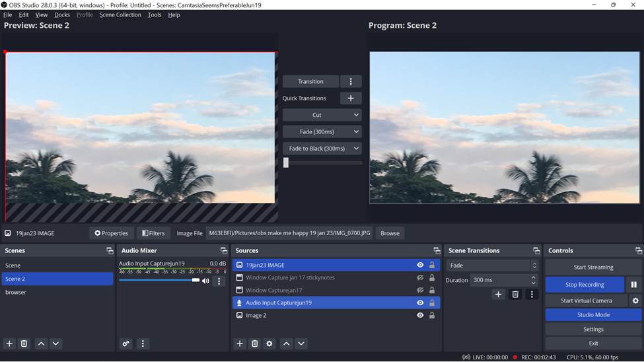Viewport: 644px width, 362px height.
Task: Click Browse for the image file
Action: (x=390, y=233)
